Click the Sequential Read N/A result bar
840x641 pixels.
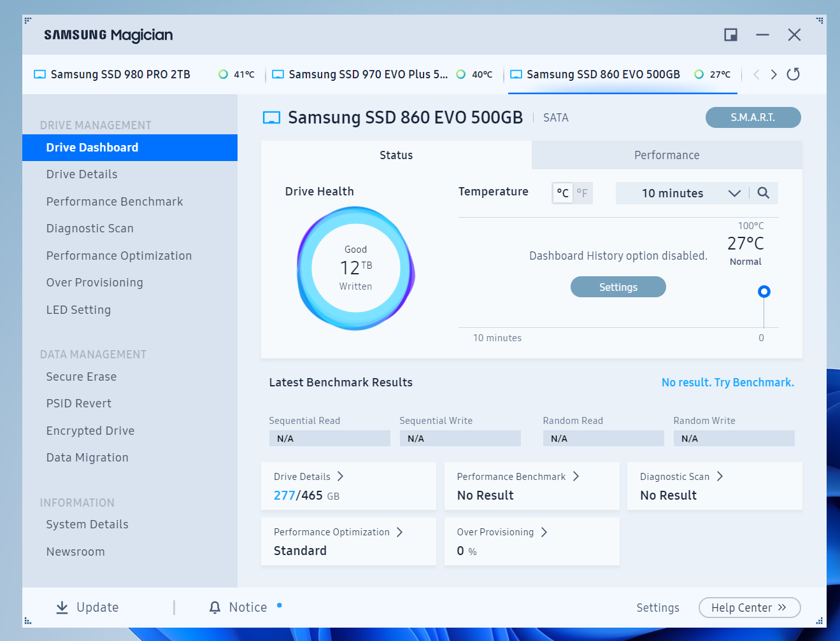[329, 439]
